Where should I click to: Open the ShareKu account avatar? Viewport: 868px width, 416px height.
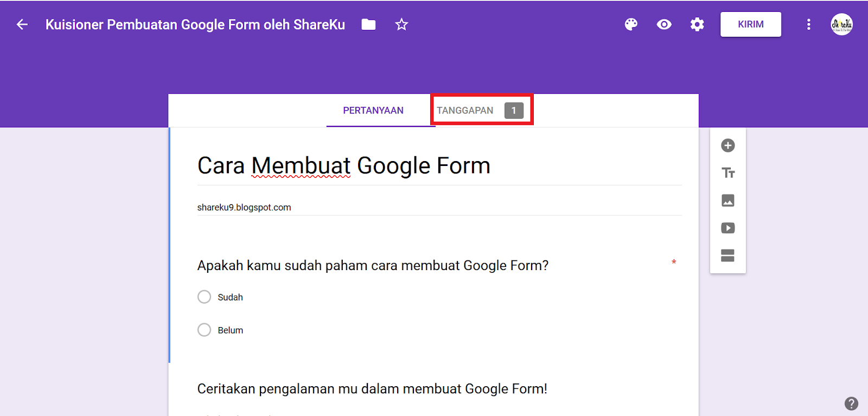841,24
